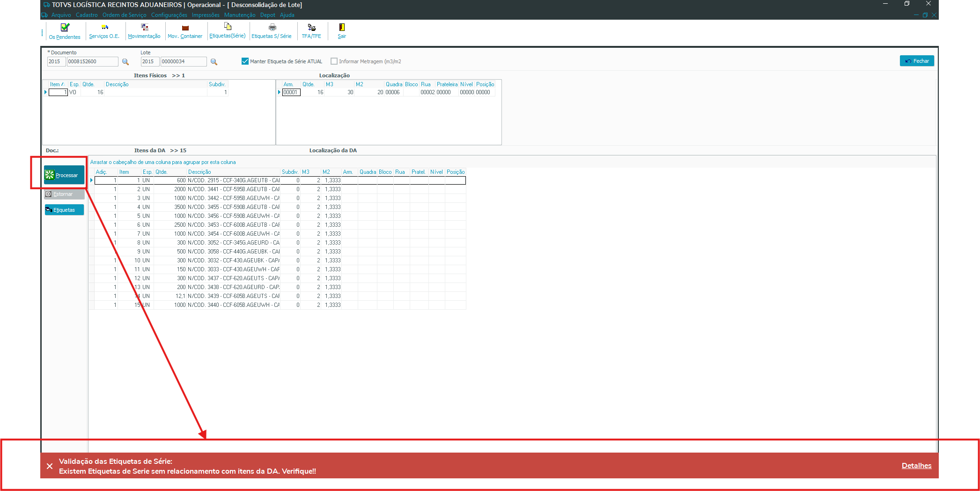This screenshot has width=980, height=491.
Task: Select the row N/COD. 3033 - CCF-430.AGEUWH
Action: click(x=280, y=269)
